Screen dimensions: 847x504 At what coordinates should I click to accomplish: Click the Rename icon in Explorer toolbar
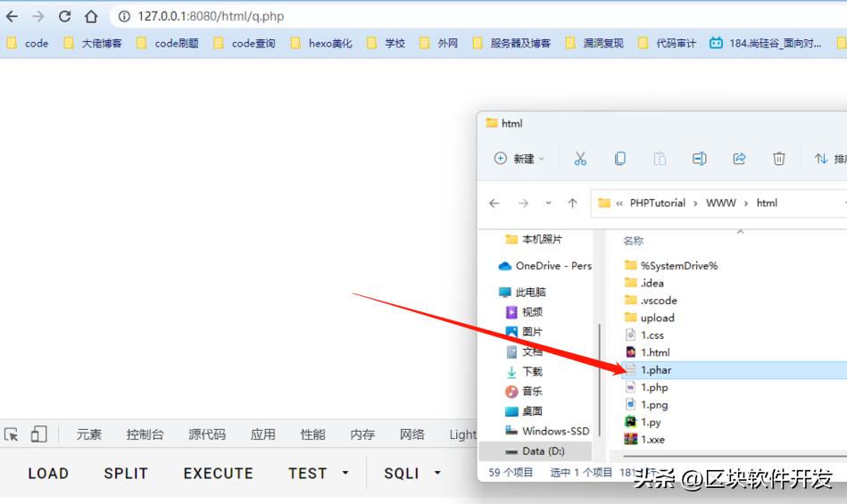[x=700, y=159]
